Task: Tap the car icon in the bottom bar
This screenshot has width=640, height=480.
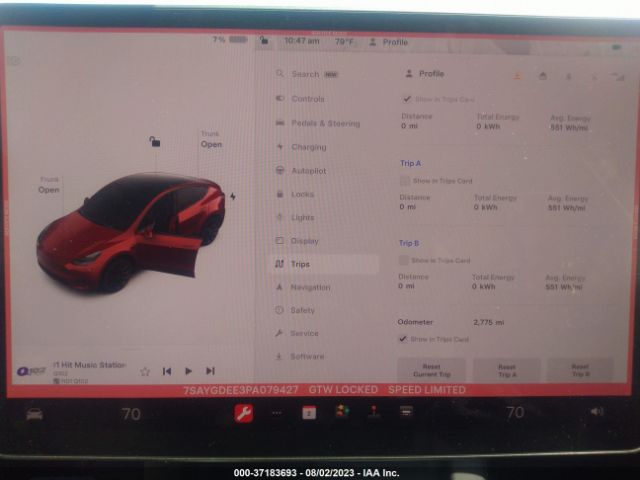Action: click(34, 414)
